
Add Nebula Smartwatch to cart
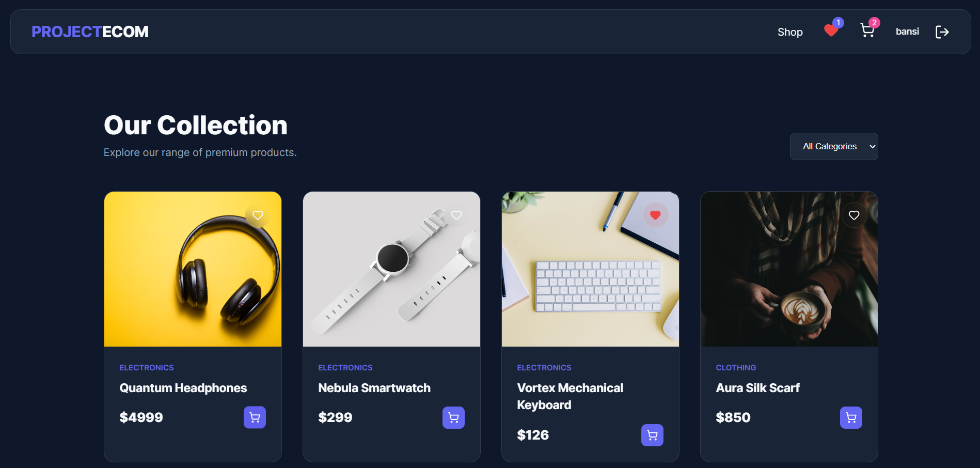(x=453, y=417)
